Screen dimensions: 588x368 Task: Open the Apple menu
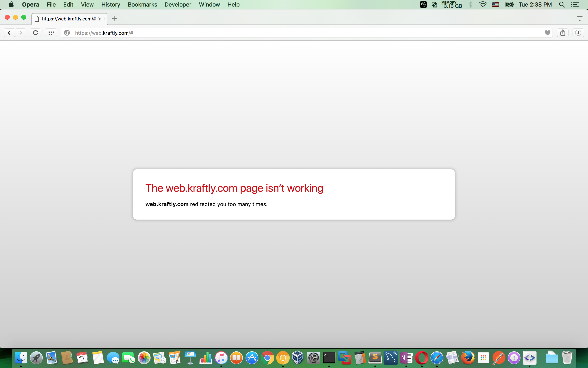click(11, 4)
